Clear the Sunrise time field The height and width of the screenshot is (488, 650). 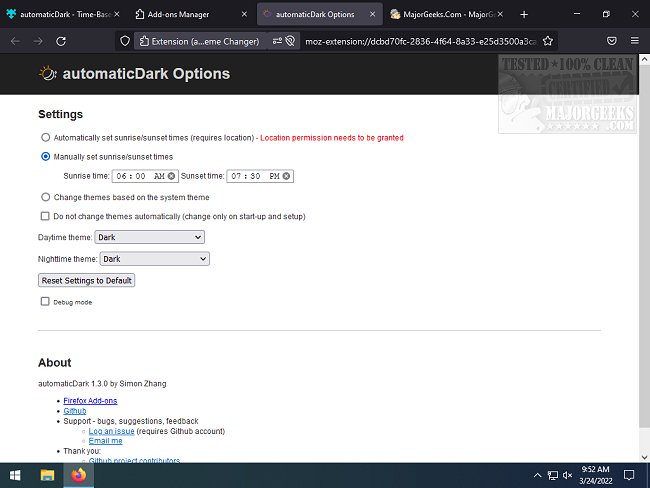pos(171,176)
